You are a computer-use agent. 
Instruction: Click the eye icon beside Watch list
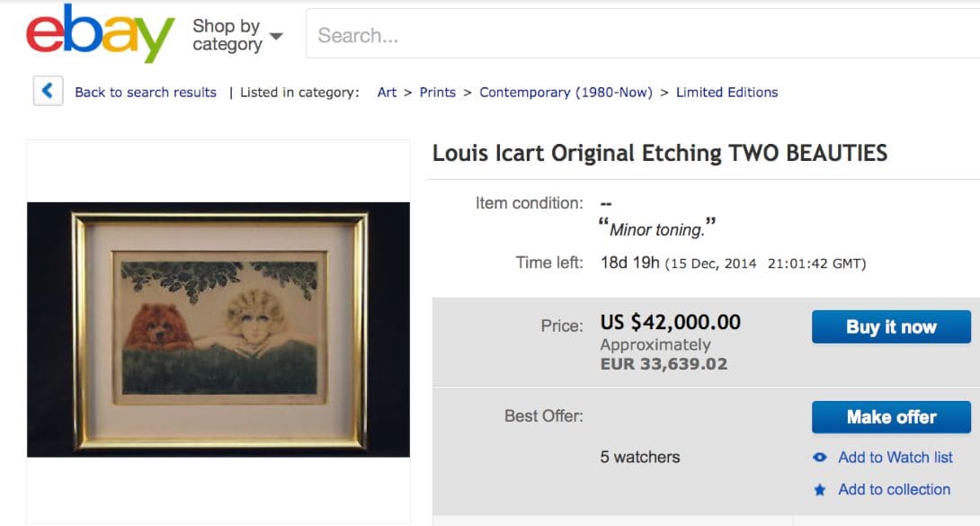[819, 458]
